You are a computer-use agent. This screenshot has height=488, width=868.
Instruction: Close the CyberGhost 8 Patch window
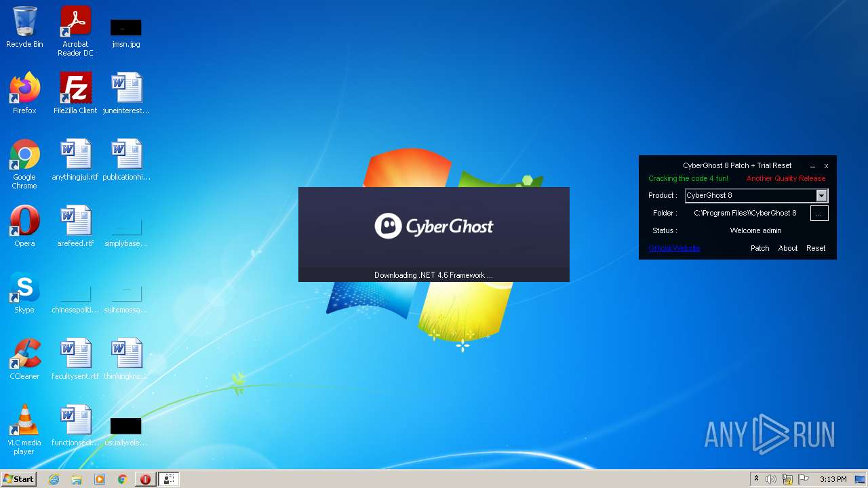(x=826, y=166)
